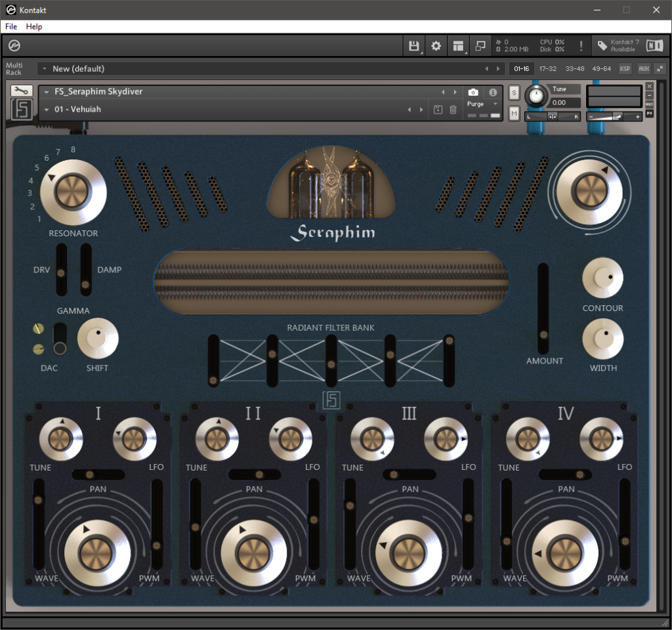
Task: Click the AMOUNT slider
Action: (543, 308)
